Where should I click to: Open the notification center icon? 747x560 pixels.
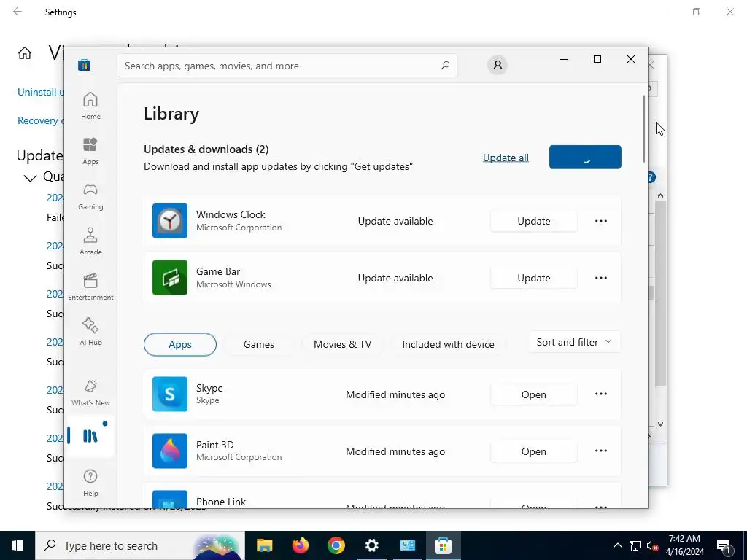click(x=724, y=545)
